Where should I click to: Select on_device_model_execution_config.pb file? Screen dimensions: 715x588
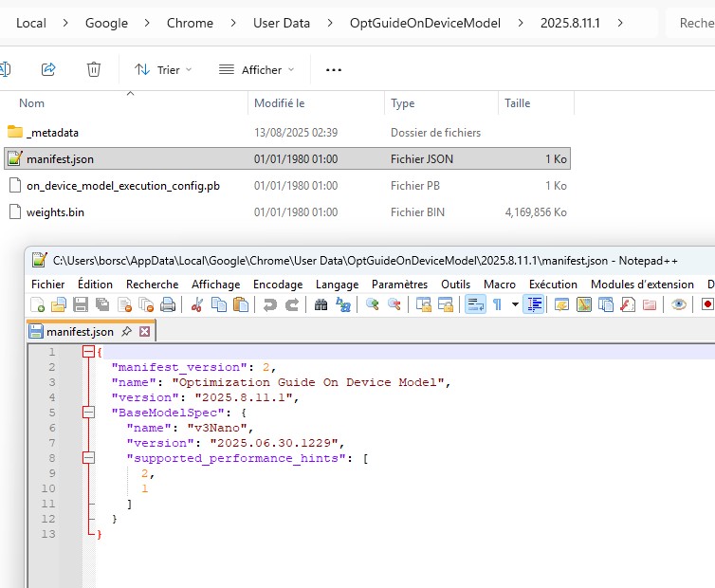[x=287, y=186]
